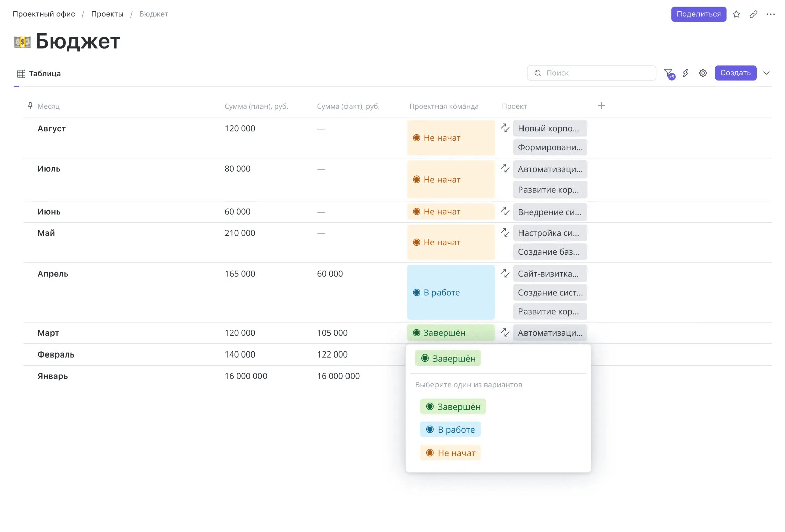Click the money emoji page icon
The image size is (785, 532).
pos(22,42)
